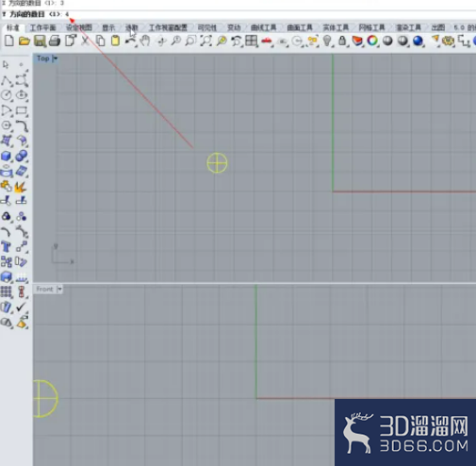Image resolution: width=476 pixels, height=466 pixels.
Task: Choose the Polyline tool in sidebar
Action: (x=7, y=80)
